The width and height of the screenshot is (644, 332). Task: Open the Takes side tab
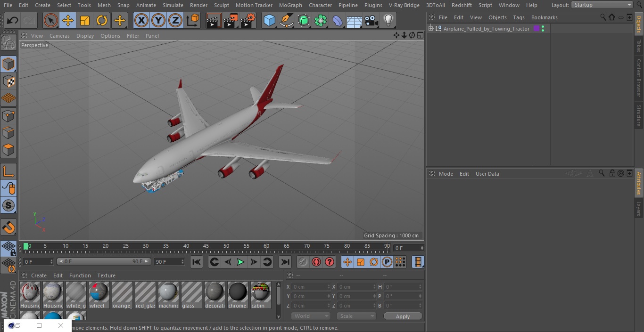click(x=639, y=46)
